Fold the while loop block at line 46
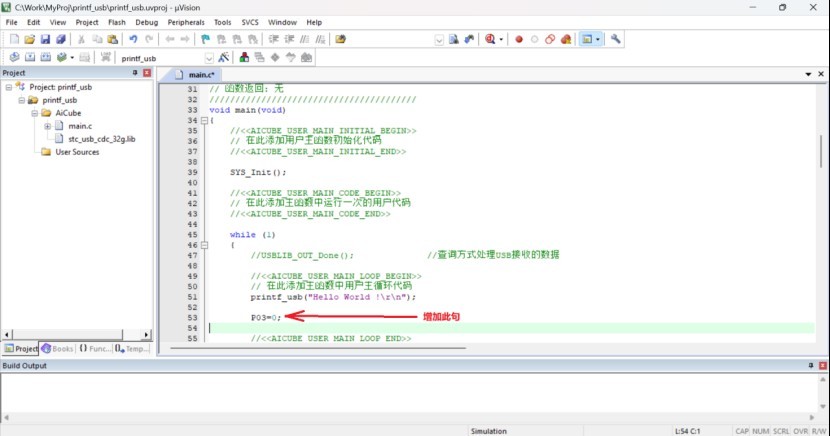This screenshot has width=830, height=436. coord(204,245)
